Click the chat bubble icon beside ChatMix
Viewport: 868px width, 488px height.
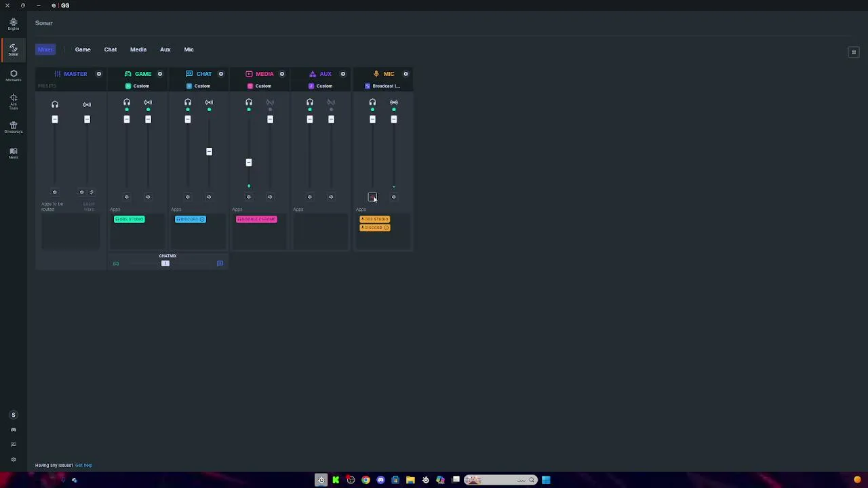(220, 264)
